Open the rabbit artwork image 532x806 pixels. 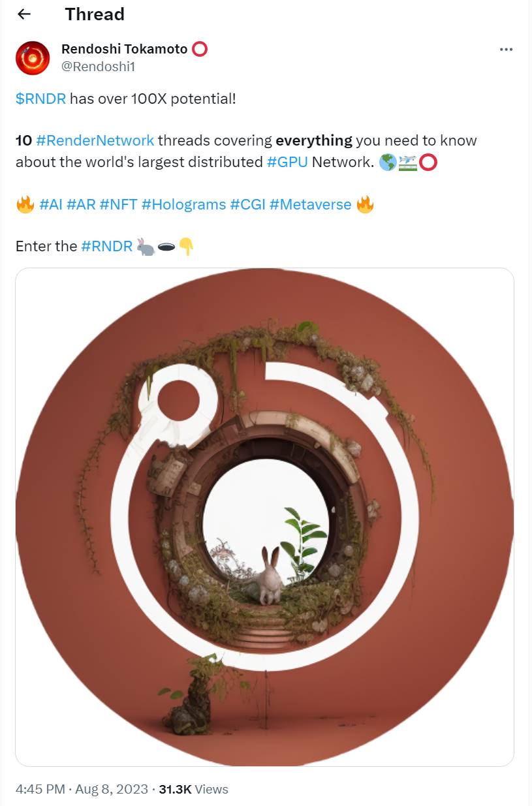[264, 516]
